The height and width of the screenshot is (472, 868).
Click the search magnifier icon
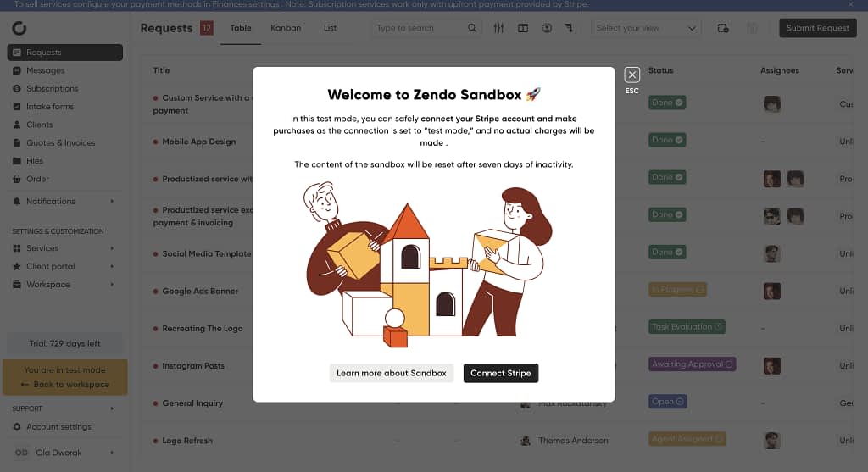point(471,28)
